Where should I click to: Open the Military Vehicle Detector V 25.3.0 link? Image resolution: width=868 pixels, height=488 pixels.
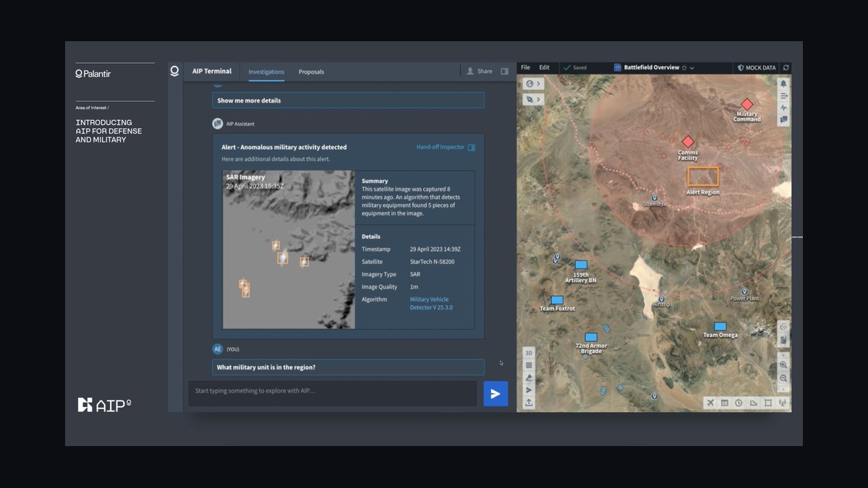(x=432, y=304)
